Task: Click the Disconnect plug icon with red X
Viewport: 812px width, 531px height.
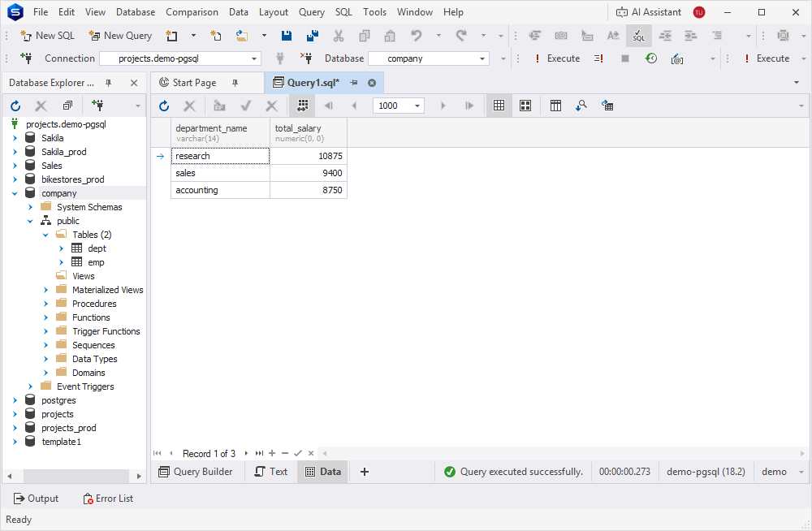Action: tap(306, 58)
